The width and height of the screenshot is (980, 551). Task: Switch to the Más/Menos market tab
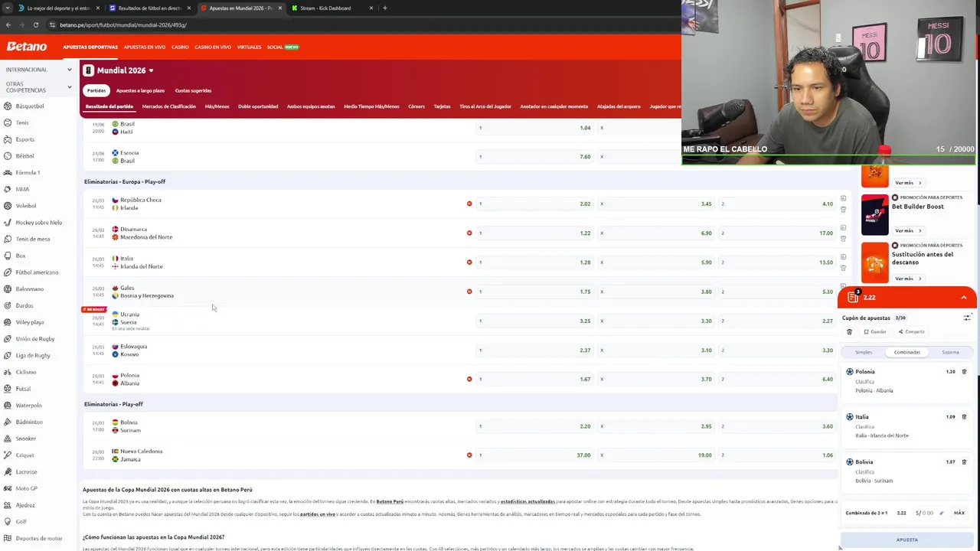point(217,106)
